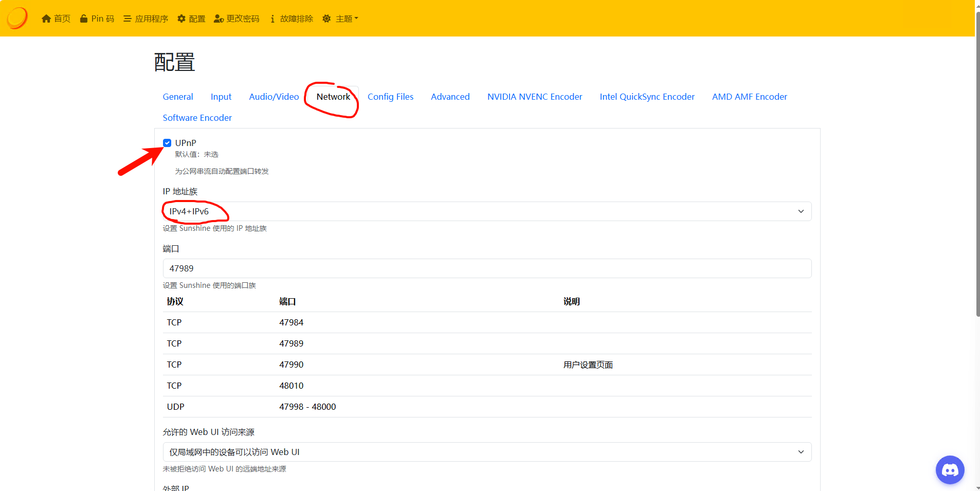This screenshot has height=491, width=980.
Task: Click the UDP port range 47998 - 48000
Action: point(307,407)
